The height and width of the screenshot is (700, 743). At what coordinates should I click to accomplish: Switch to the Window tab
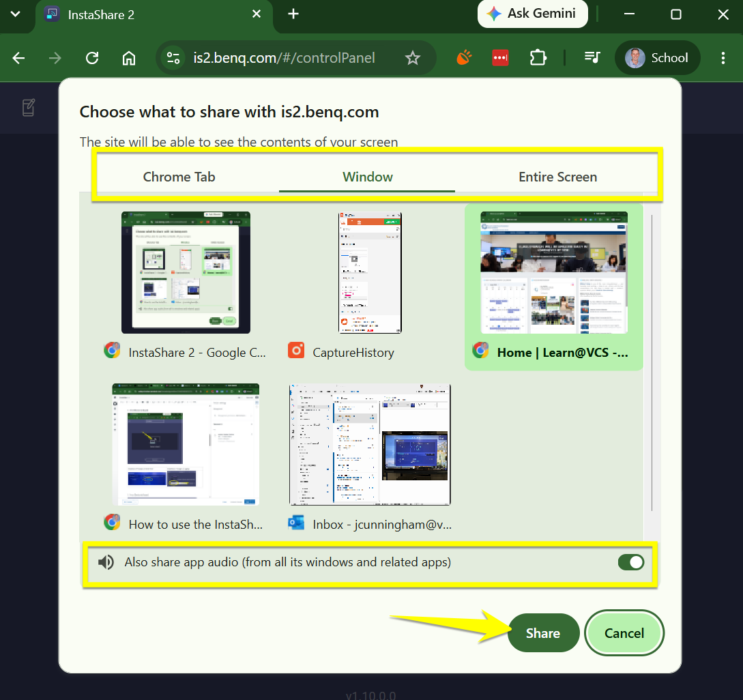[x=367, y=177]
